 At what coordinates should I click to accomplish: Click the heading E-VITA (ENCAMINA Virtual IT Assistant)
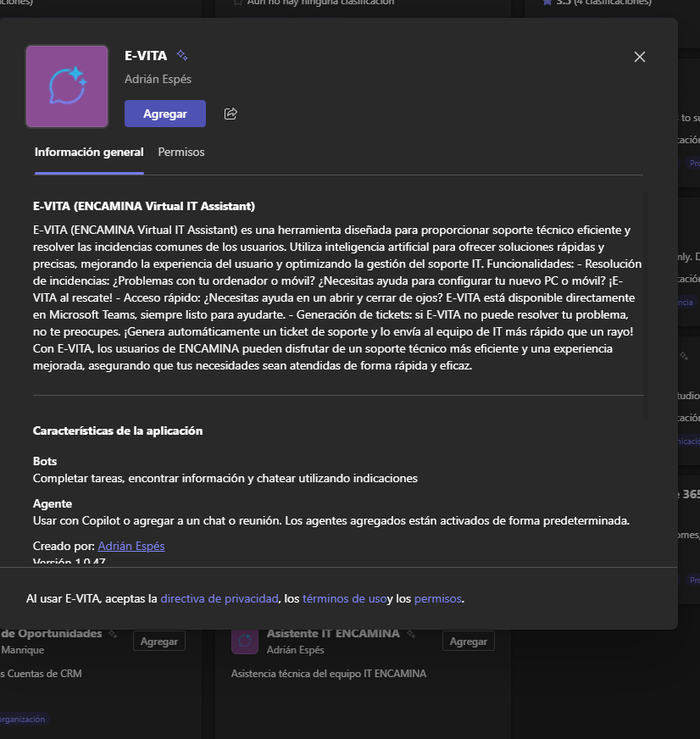click(x=144, y=206)
